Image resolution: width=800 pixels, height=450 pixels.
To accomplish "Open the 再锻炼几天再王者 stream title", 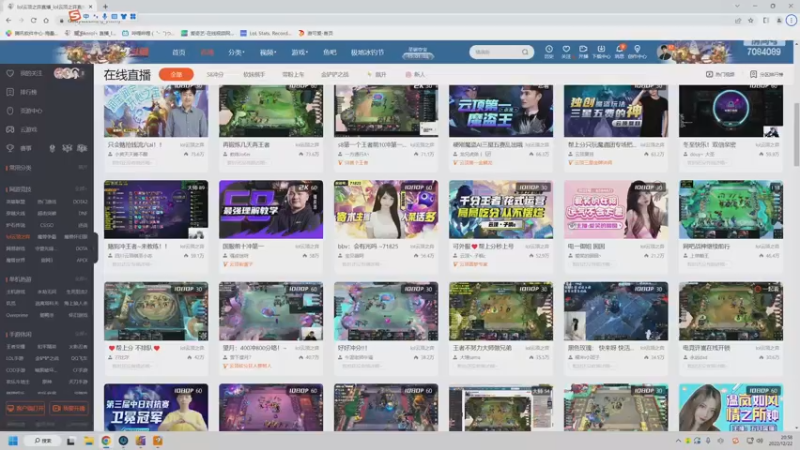I will tap(246, 145).
